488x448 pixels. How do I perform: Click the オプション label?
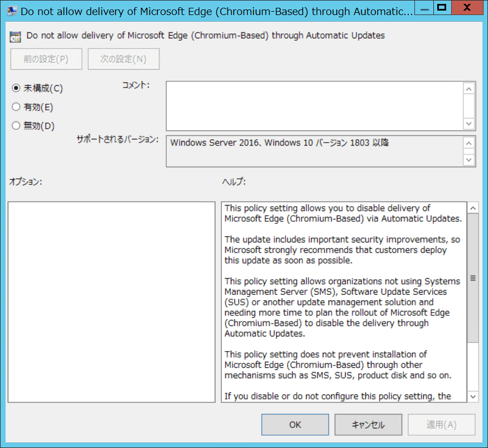[x=26, y=182]
